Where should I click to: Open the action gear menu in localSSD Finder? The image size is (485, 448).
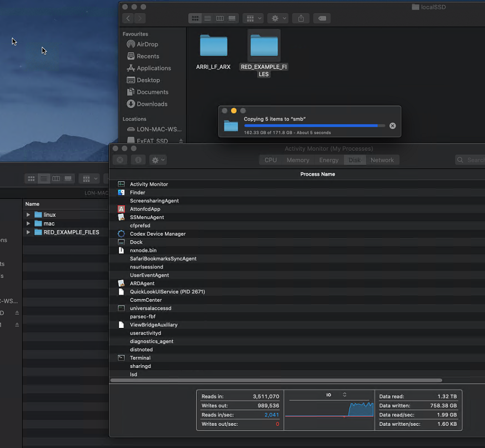tap(278, 18)
